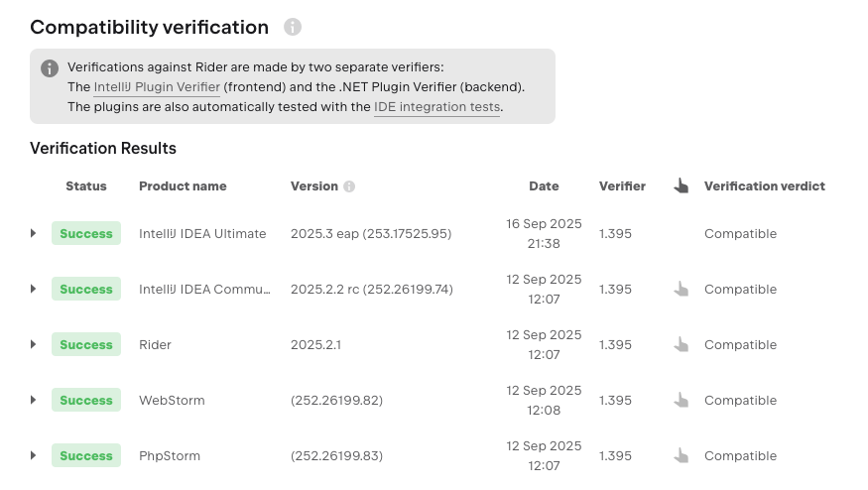Viewport: 868px width, 490px height.
Task: Click hand icon in the WebStorm row
Action: tap(681, 400)
